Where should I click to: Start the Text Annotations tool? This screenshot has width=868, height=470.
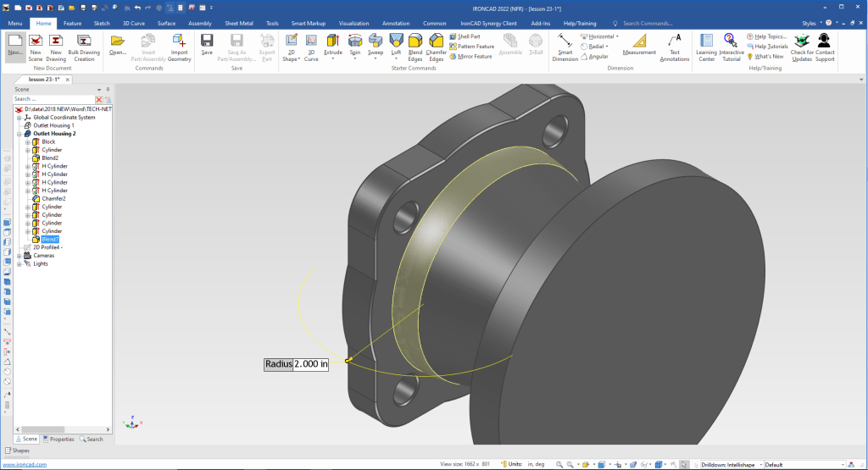[x=675, y=41]
